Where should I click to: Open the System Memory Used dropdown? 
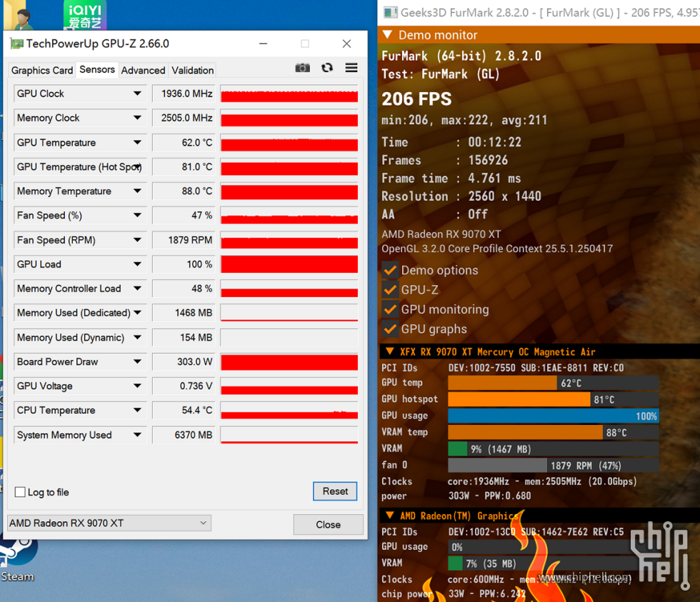(x=137, y=435)
